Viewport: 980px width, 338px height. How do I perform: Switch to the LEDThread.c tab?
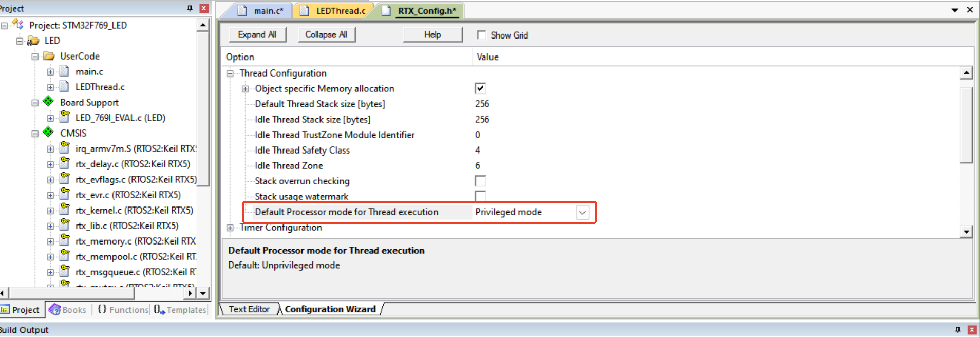coord(340,11)
